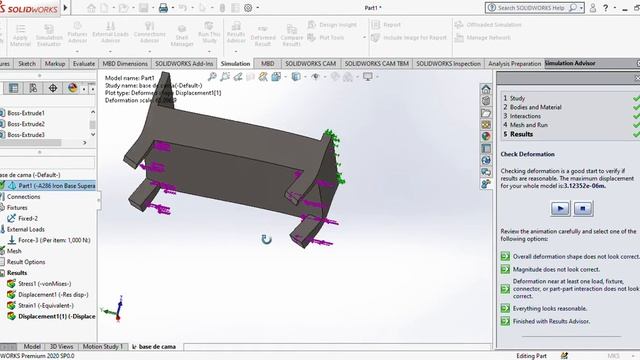Open the External Loads Advisor dropdown arrow
The image size is (640, 360).
click(110, 51)
